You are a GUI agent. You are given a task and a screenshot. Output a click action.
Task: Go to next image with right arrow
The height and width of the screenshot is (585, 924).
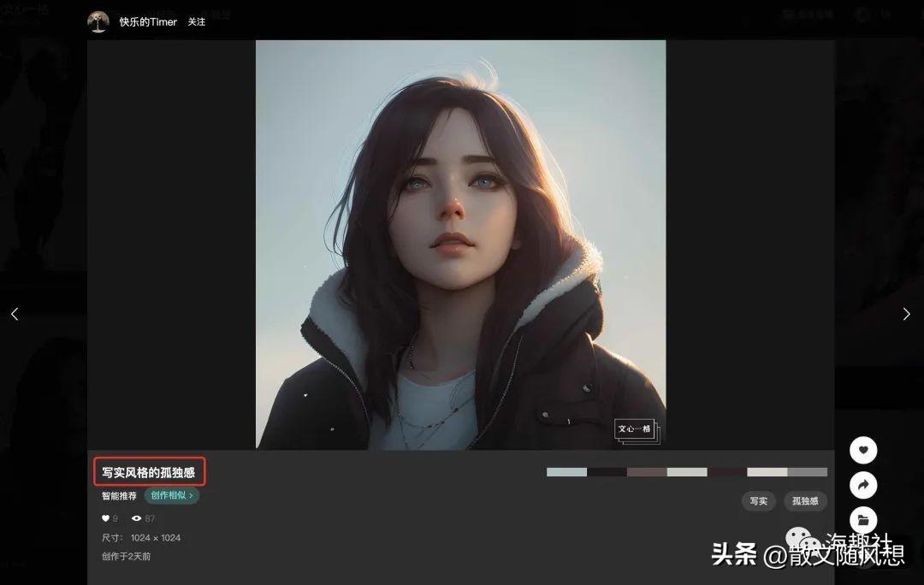(x=906, y=314)
